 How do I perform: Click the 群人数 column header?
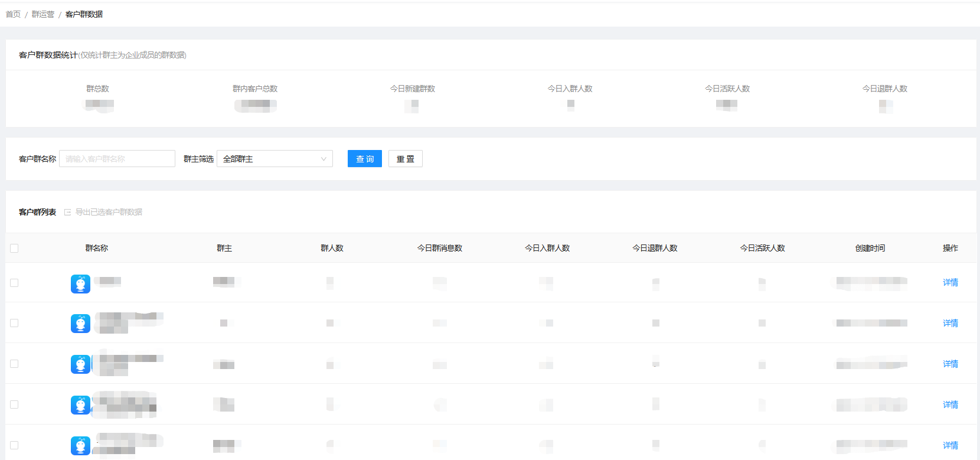tap(332, 248)
